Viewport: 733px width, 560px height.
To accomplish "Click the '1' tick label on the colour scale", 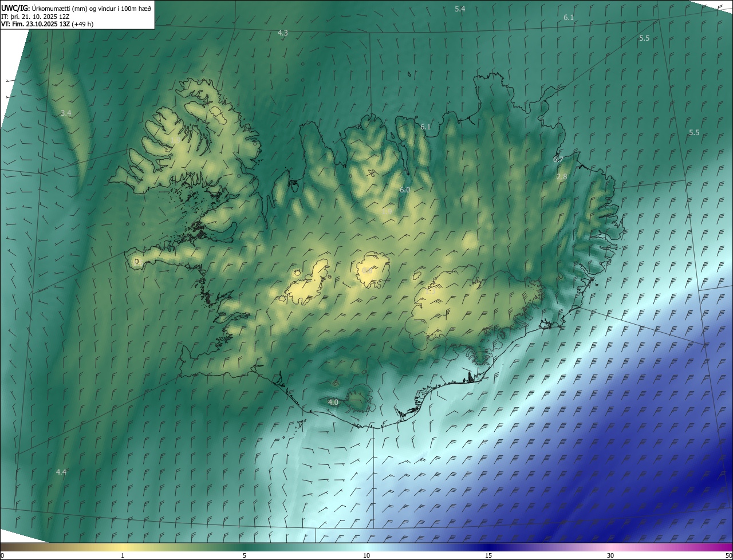I will pos(123,556).
